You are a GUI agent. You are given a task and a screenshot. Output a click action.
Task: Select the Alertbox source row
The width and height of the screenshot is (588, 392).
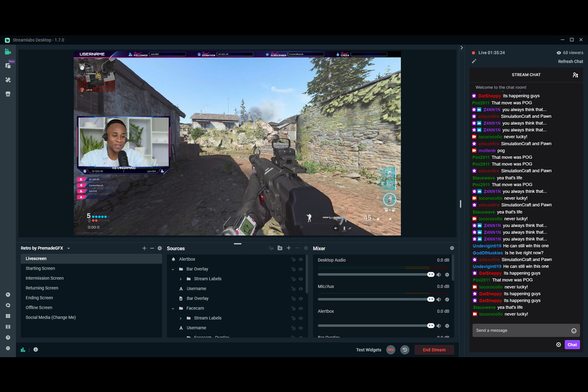coord(236,259)
